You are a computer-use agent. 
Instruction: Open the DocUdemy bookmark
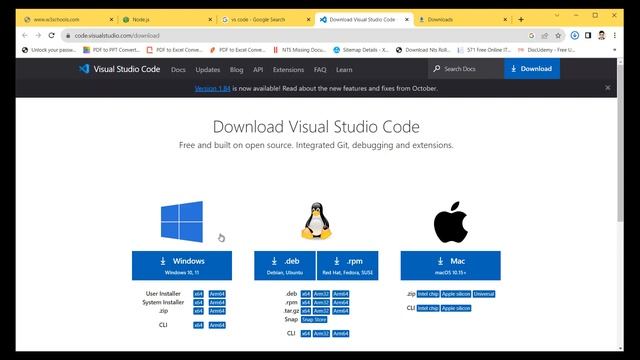pyautogui.click(x=547, y=50)
